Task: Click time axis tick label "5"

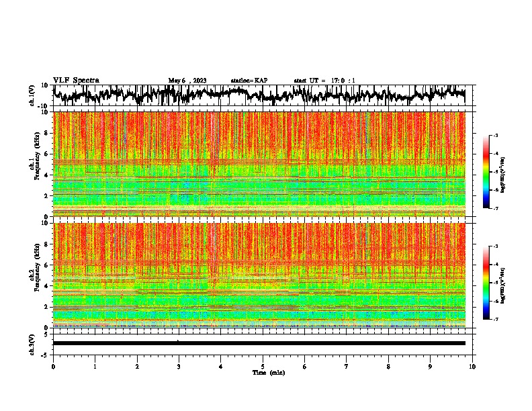Action: pos(263,367)
